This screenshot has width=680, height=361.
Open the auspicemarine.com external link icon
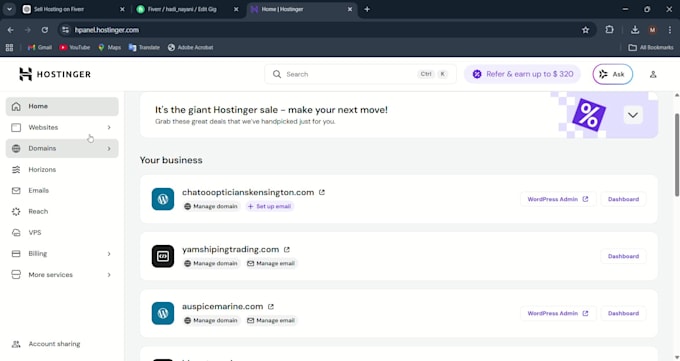(271, 306)
